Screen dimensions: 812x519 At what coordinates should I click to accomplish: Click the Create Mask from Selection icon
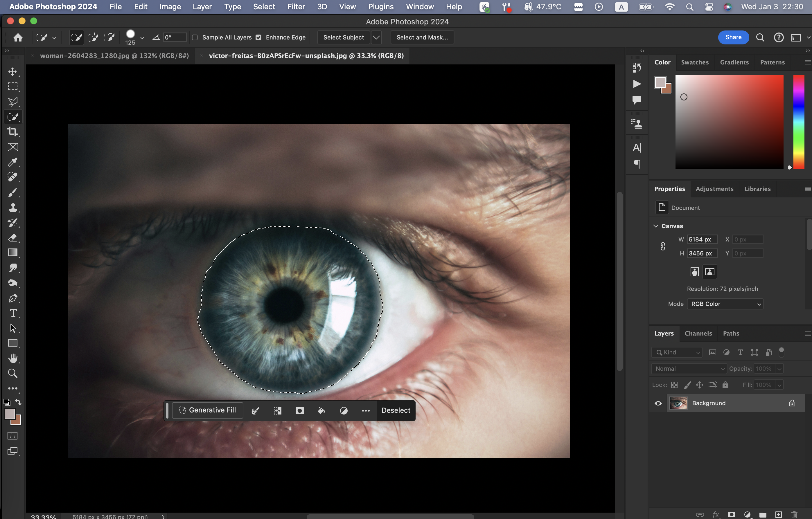coord(299,410)
